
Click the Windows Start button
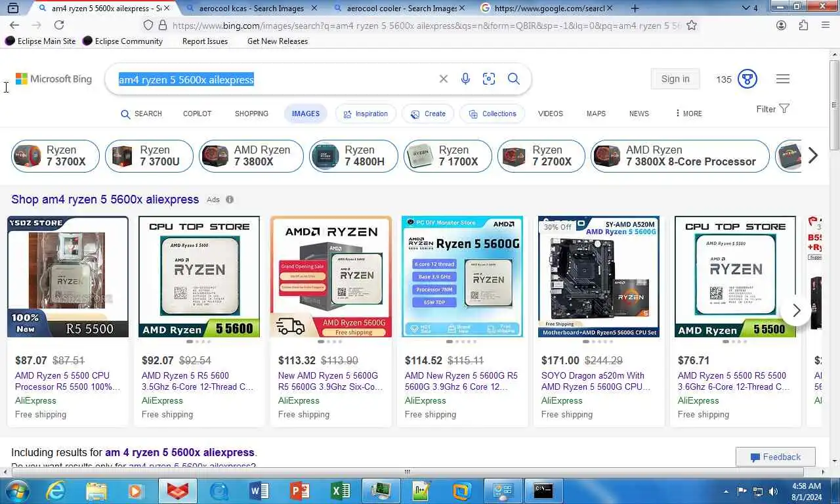[16, 491]
